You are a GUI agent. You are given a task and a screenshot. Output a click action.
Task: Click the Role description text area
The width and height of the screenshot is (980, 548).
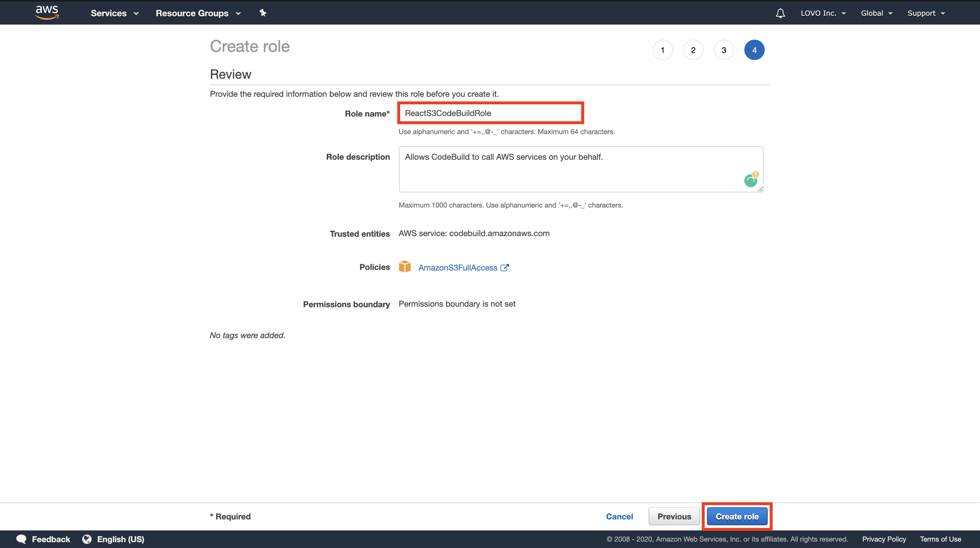[582, 169]
